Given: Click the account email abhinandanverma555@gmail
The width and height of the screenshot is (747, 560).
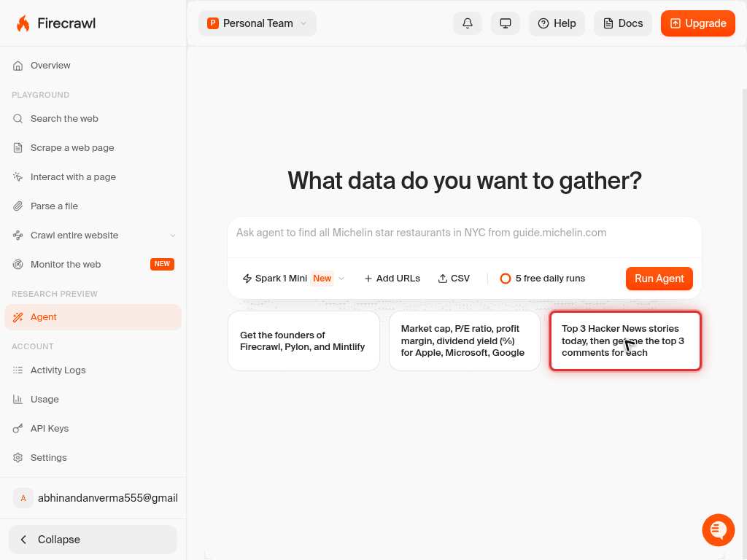Looking at the screenshot, I should pyautogui.click(x=108, y=498).
